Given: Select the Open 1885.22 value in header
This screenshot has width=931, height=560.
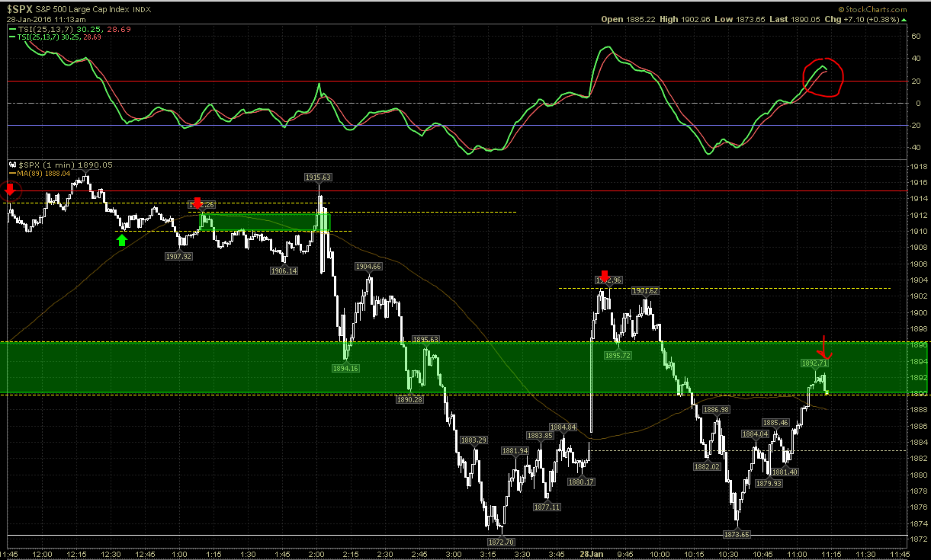Looking at the screenshot, I should 628,20.
